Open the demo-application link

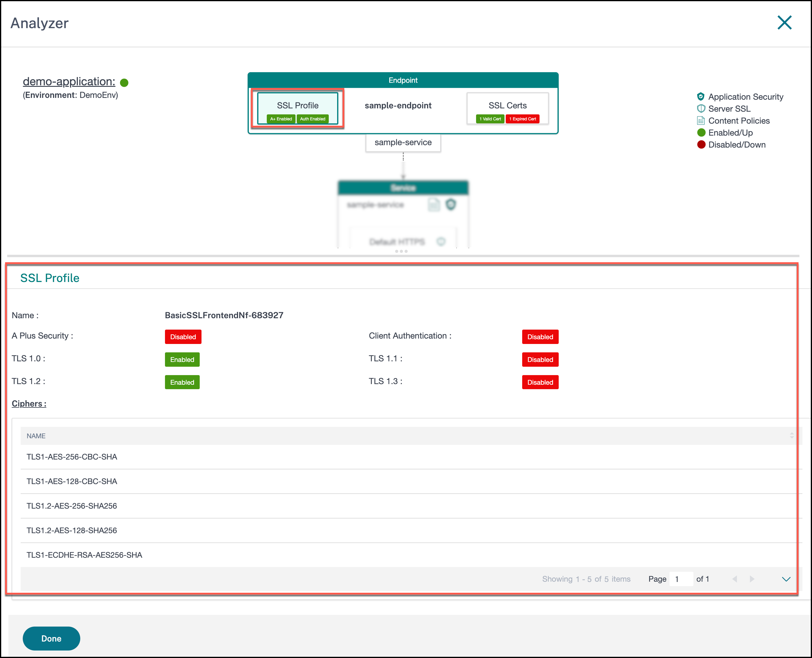pos(69,81)
